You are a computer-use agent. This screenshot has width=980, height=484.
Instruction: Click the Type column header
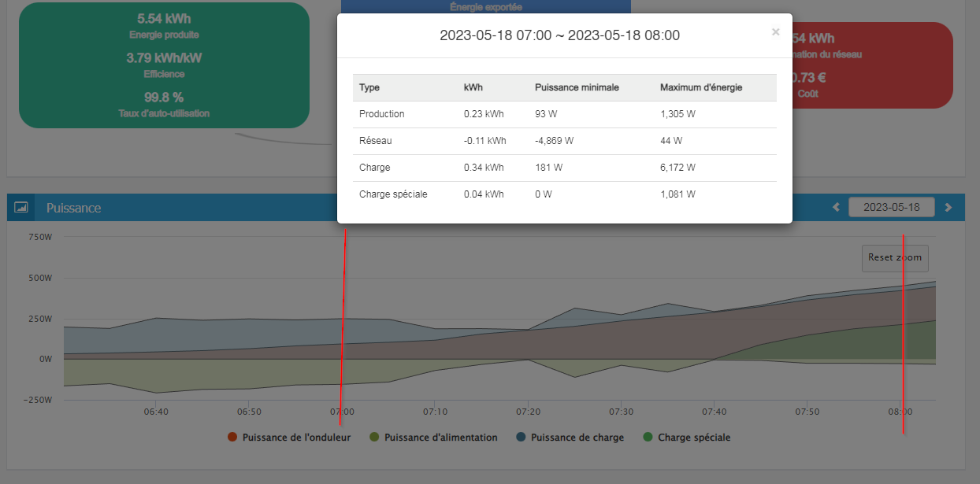tap(369, 87)
